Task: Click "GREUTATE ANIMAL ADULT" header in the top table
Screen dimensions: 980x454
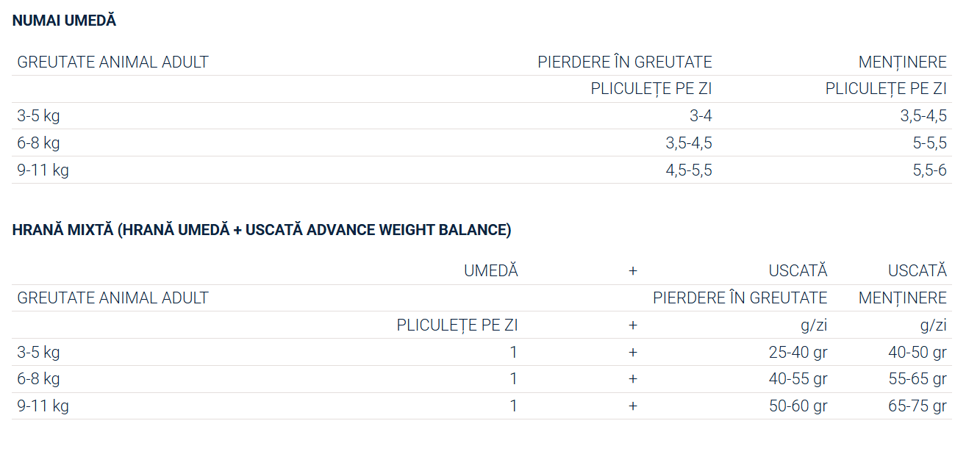Action: (112, 62)
